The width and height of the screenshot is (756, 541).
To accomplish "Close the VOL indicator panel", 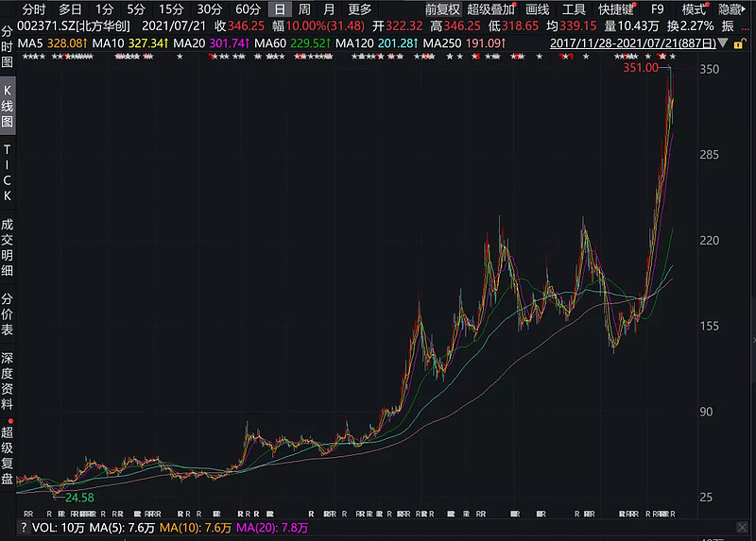I will (x=742, y=528).
